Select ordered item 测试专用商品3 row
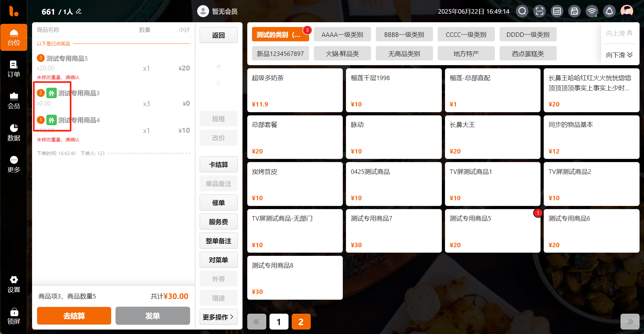 coord(113,98)
